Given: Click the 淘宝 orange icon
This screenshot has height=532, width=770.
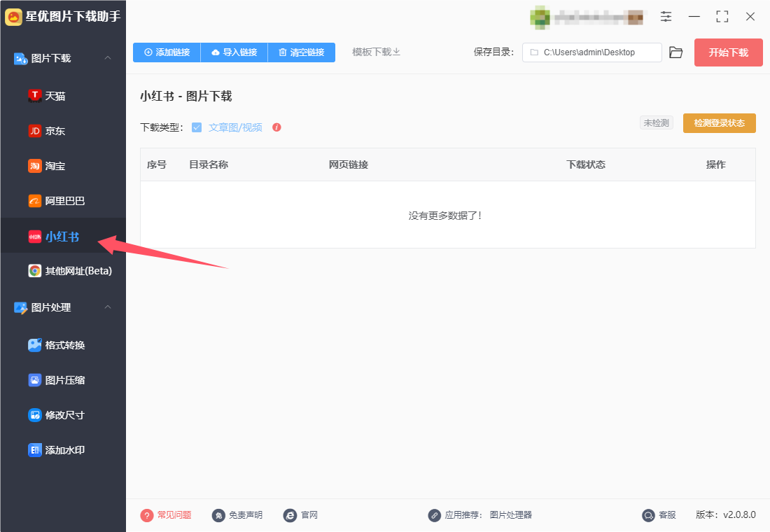Looking at the screenshot, I should pyautogui.click(x=35, y=166).
